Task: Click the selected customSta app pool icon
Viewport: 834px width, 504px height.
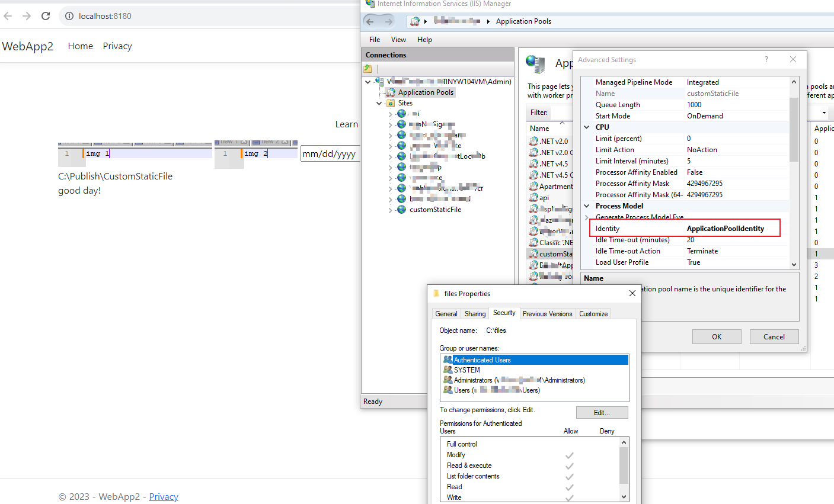Action: pyautogui.click(x=533, y=254)
